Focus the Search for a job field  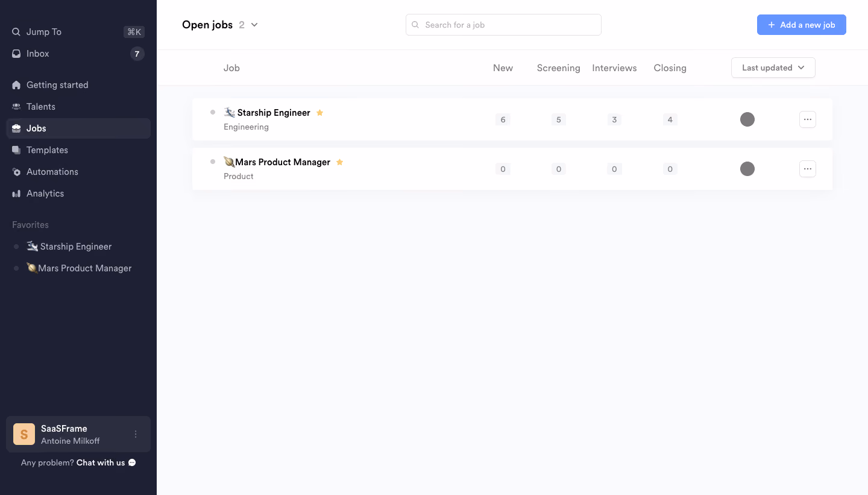(503, 25)
